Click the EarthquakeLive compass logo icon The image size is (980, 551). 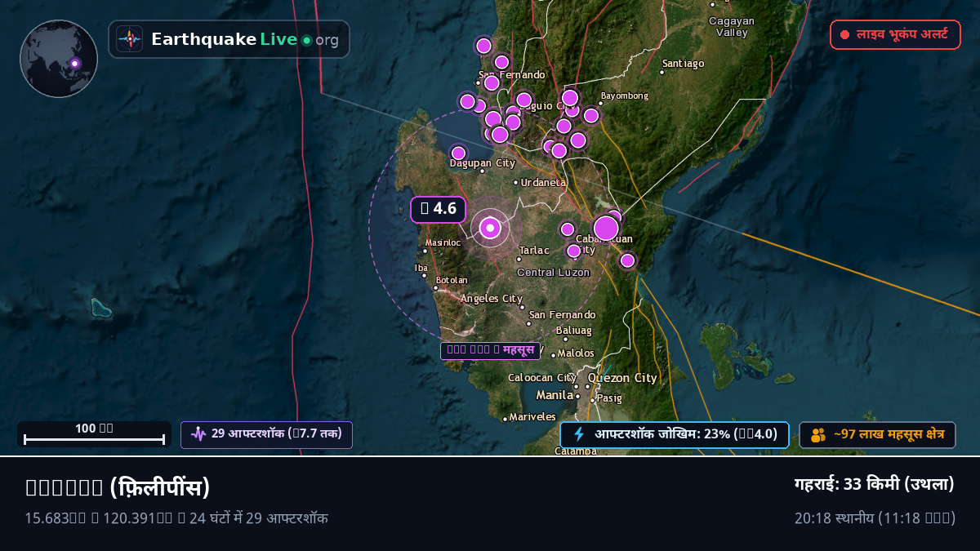click(129, 39)
